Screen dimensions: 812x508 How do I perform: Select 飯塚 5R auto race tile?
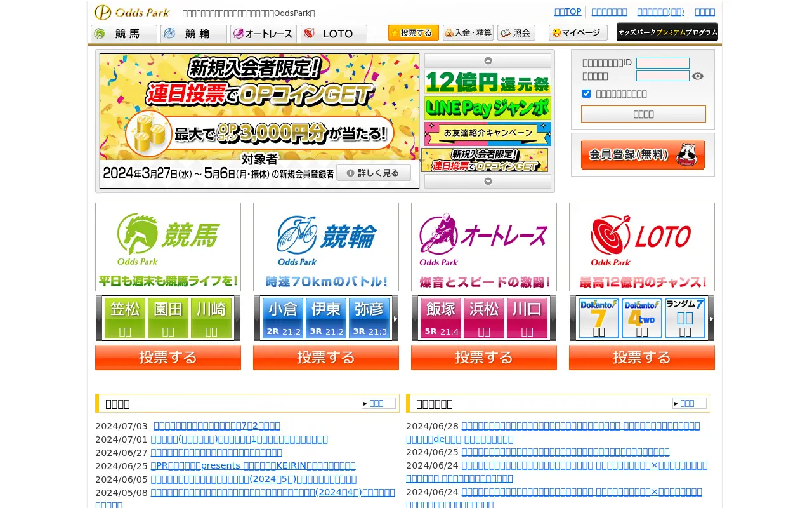441,318
